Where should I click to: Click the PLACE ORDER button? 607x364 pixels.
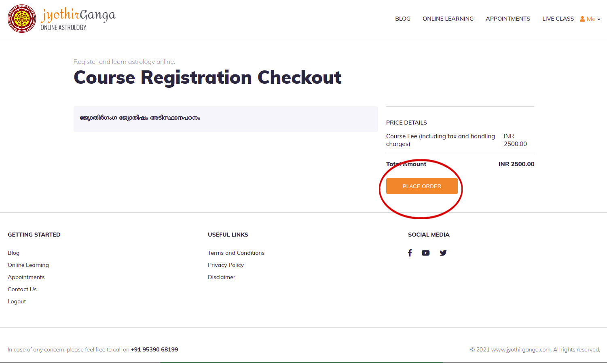click(422, 186)
